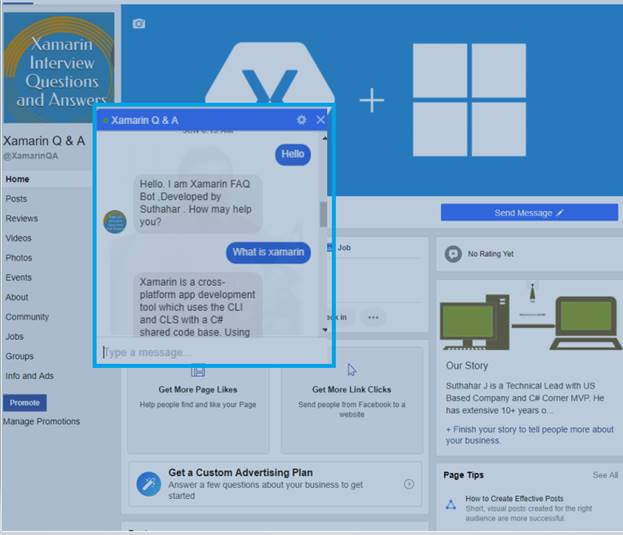Click the Xamarin FAQ Bot greeting message
The width and height of the screenshot is (623, 535).
pos(198,203)
